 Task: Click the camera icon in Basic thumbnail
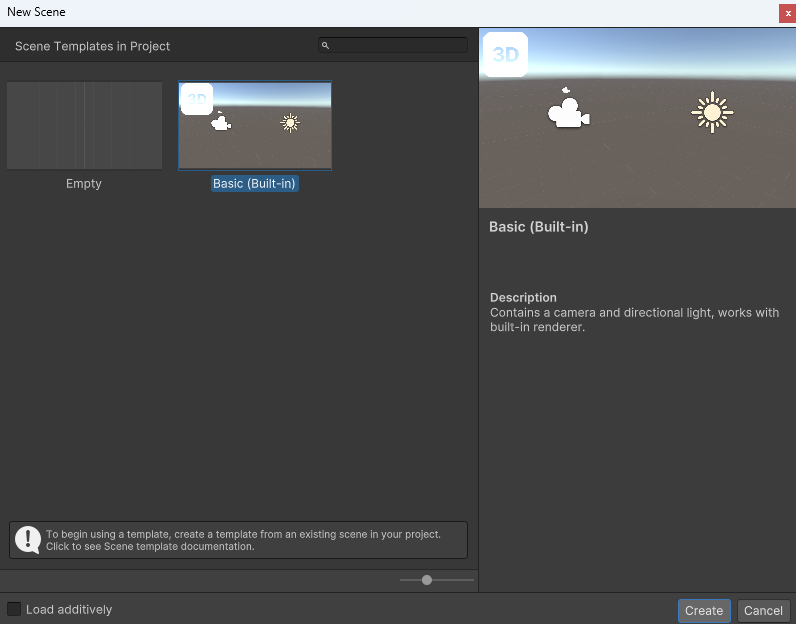point(221,121)
